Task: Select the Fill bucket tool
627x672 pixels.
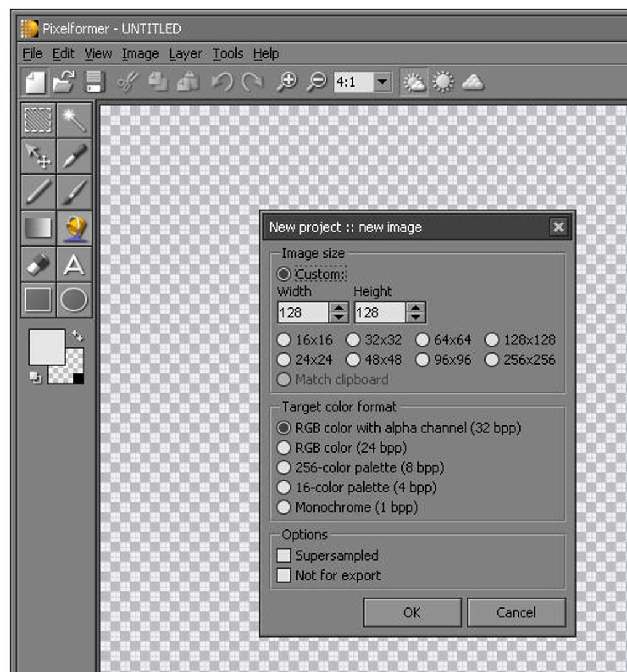Action: 74,227
